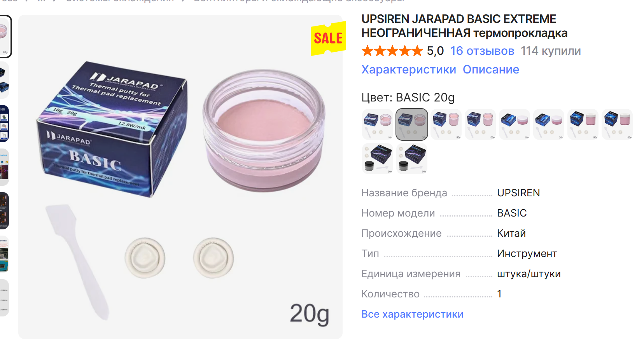Screen dimensions: 644x353
Task: Click the yellow SALE badge
Action: pyautogui.click(x=328, y=38)
